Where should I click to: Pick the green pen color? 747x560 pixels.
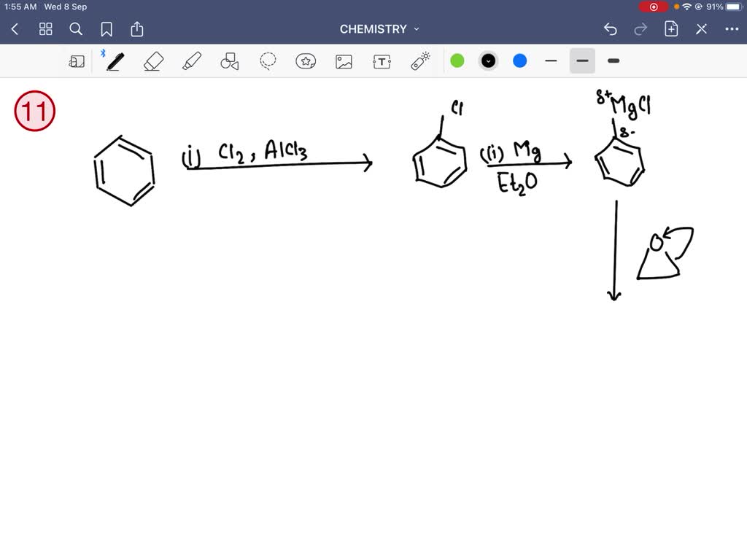click(457, 61)
